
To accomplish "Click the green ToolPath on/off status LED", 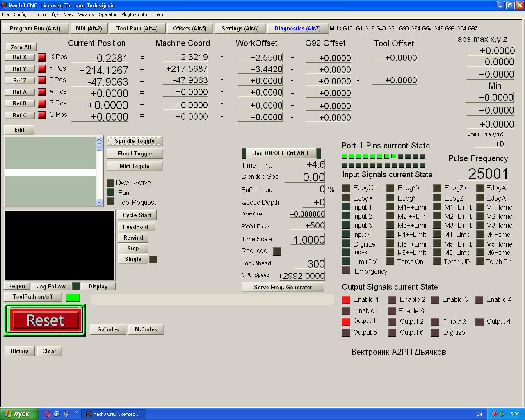I will click(x=73, y=297).
